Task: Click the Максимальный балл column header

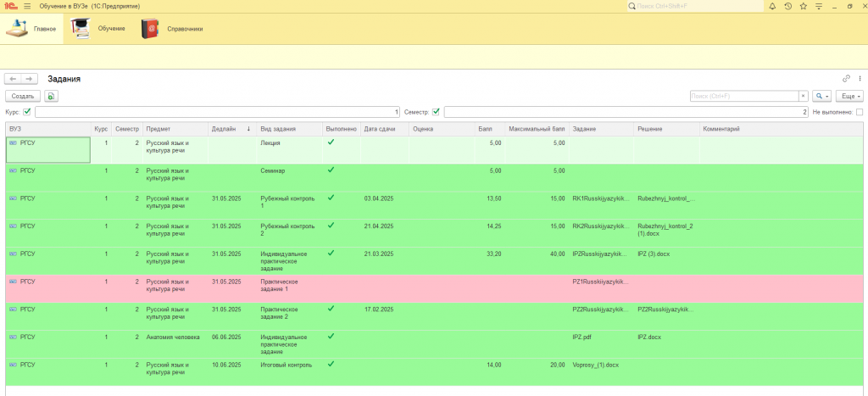Action: click(537, 129)
